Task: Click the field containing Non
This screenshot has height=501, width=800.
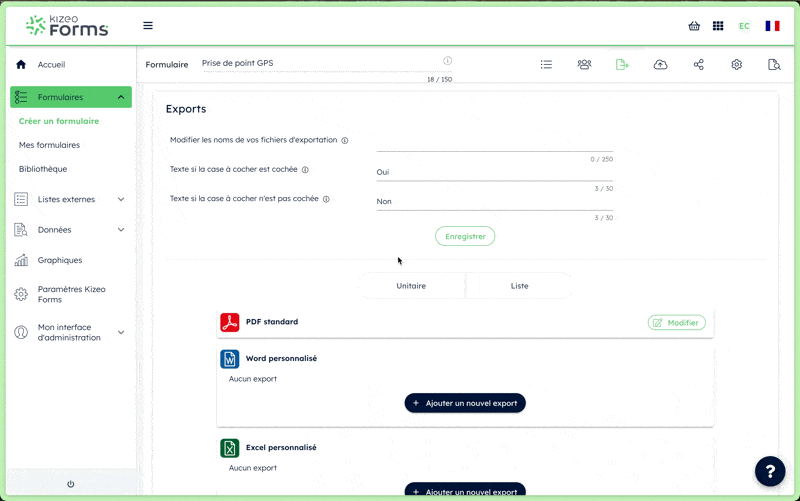Action: pyautogui.click(x=494, y=202)
